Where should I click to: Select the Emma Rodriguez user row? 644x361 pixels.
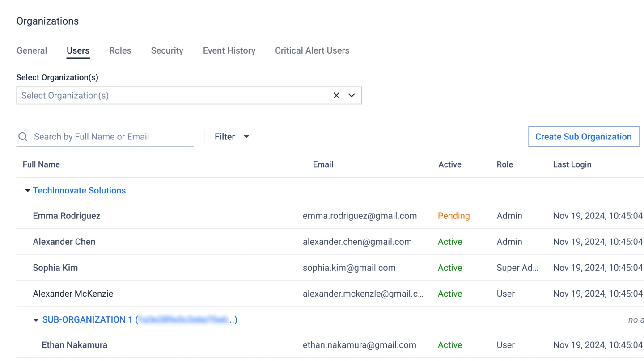point(67,216)
